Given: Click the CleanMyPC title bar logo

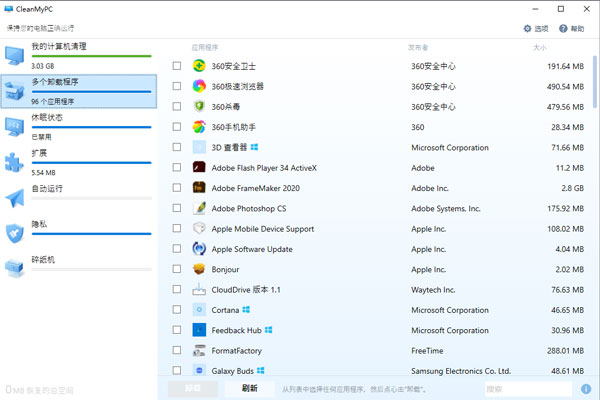Looking at the screenshot, I should coord(8,9).
